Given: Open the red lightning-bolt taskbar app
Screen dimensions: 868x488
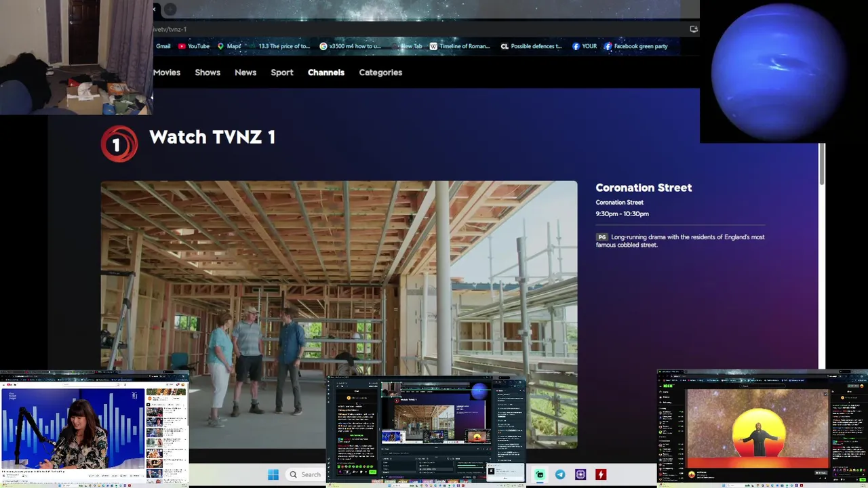Looking at the screenshot, I should pyautogui.click(x=601, y=474).
